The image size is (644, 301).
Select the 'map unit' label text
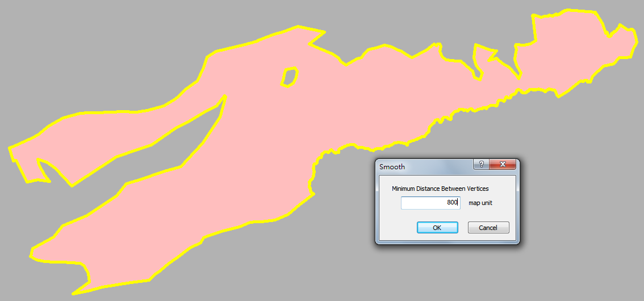pyautogui.click(x=480, y=203)
